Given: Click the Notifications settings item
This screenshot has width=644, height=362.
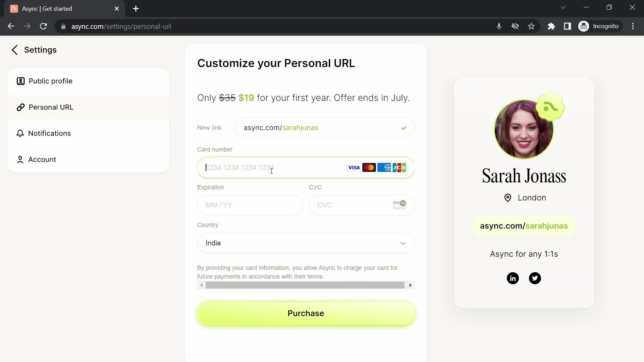Looking at the screenshot, I should (x=49, y=133).
